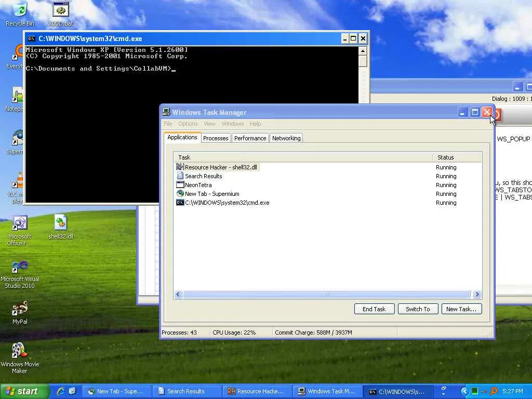The height and width of the screenshot is (399, 532).
Task: Click the Resource Hacker icon in task list
Action: click(x=180, y=167)
